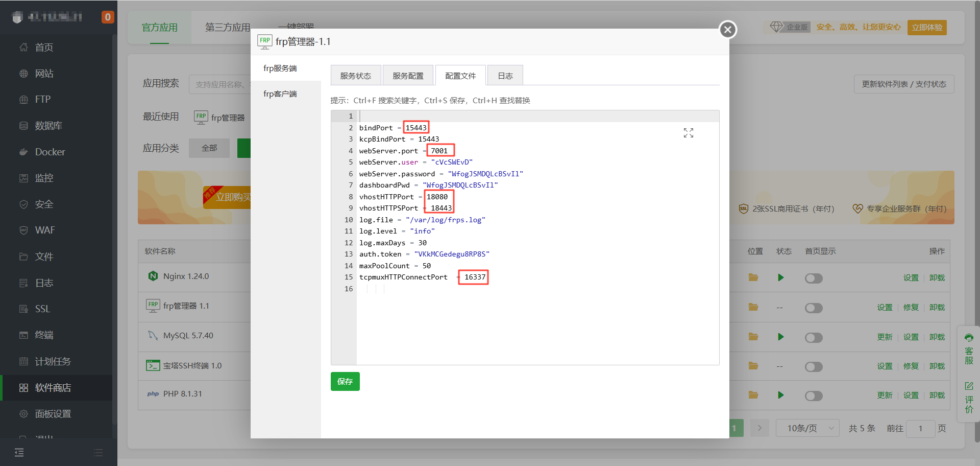Focus the 前往 page number input
This screenshot has width=980, height=466.
point(921,428)
